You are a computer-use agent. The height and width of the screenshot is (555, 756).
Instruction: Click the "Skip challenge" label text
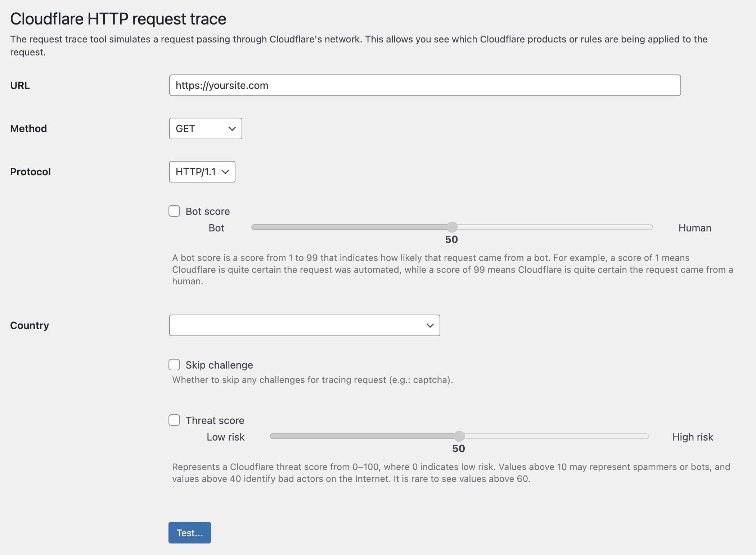[219, 365]
